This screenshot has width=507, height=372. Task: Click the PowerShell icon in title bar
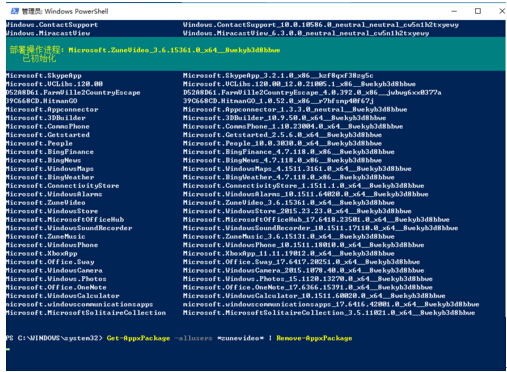coord(14,11)
